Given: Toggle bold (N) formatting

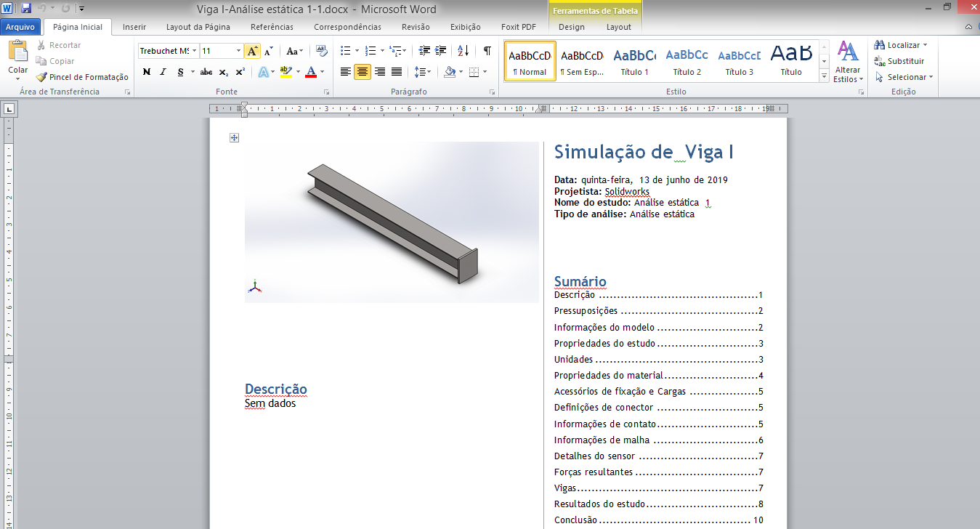Looking at the screenshot, I should (147, 72).
